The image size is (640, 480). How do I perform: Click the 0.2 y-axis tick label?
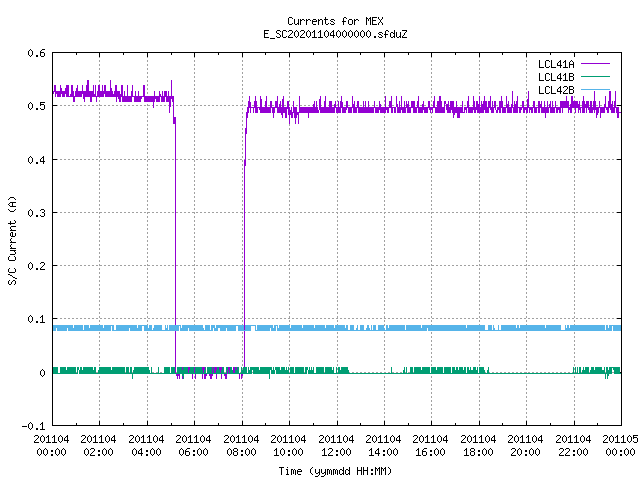pos(36,266)
